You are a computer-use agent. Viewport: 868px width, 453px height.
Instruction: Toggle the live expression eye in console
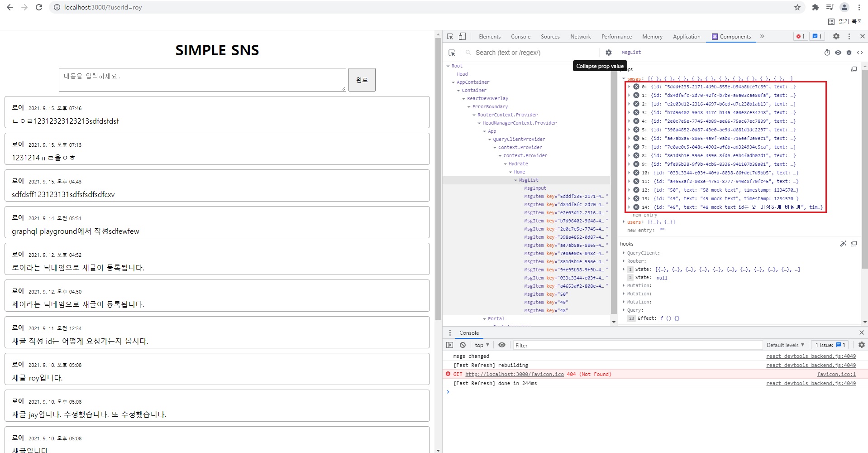(x=502, y=345)
